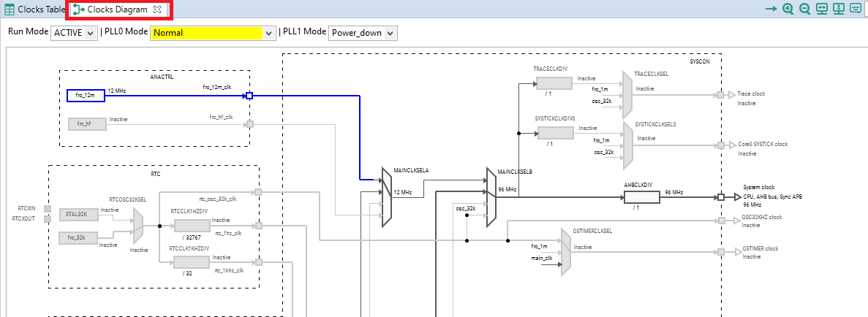
Task: Zoom out of the clocks diagram
Action: tap(804, 9)
